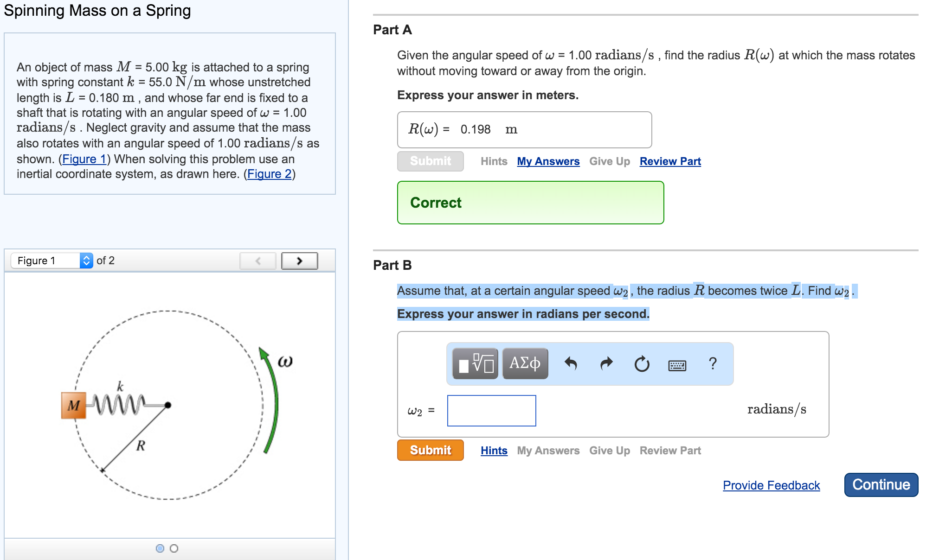Viewport: 939px width, 560px height.
Task: Advance to next figure using right arrow
Action: coord(299,261)
